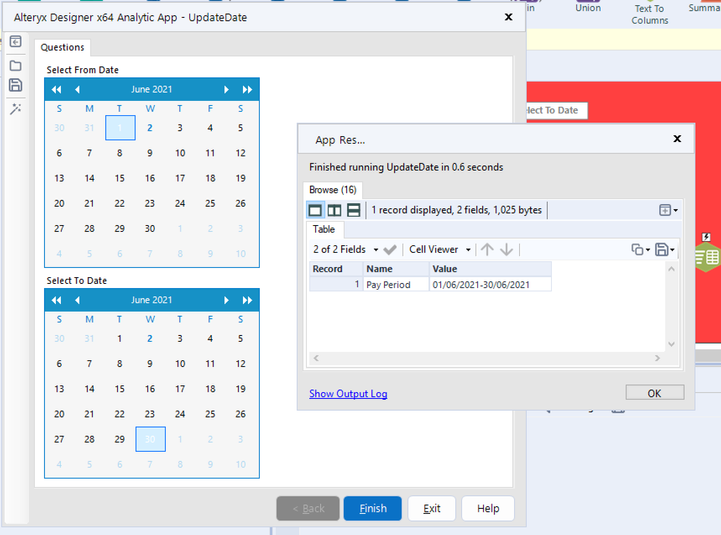Select June 30 in To Date calendar

150,439
